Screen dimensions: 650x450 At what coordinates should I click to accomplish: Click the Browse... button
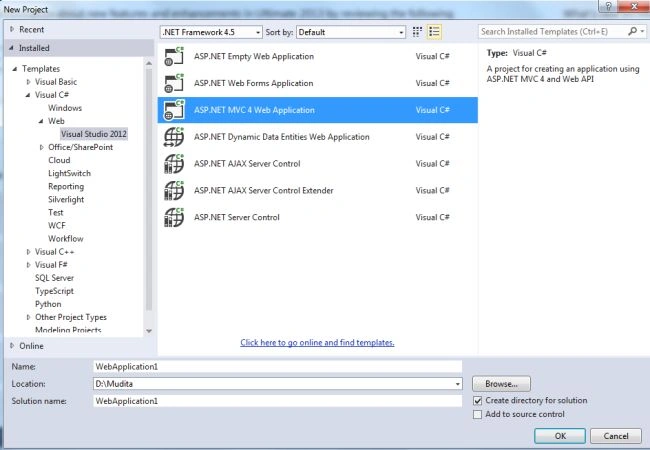[x=501, y=384]
